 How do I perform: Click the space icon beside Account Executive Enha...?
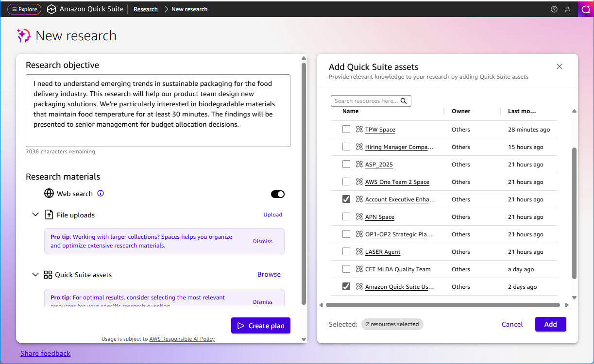pyautogui.click(x=359, y=199)
